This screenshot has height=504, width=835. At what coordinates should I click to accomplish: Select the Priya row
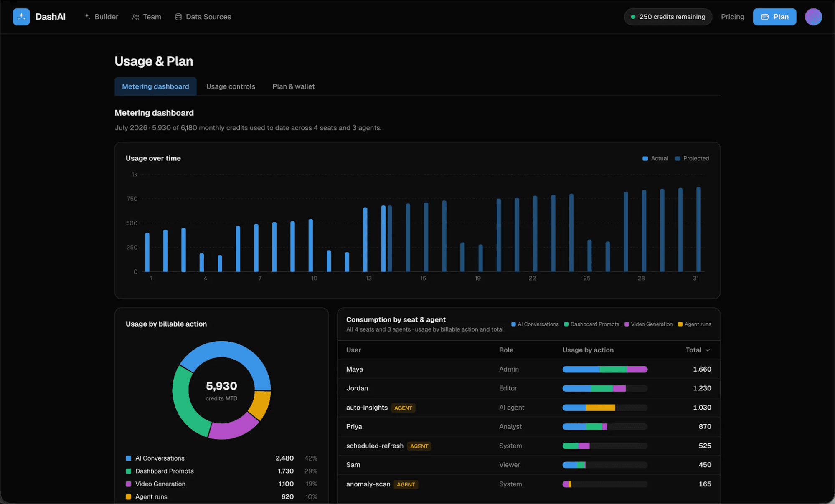[528, 427]
